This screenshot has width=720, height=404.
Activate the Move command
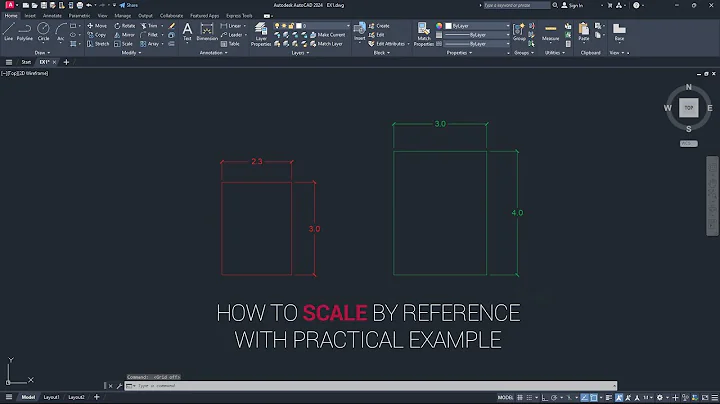(97, 26)
